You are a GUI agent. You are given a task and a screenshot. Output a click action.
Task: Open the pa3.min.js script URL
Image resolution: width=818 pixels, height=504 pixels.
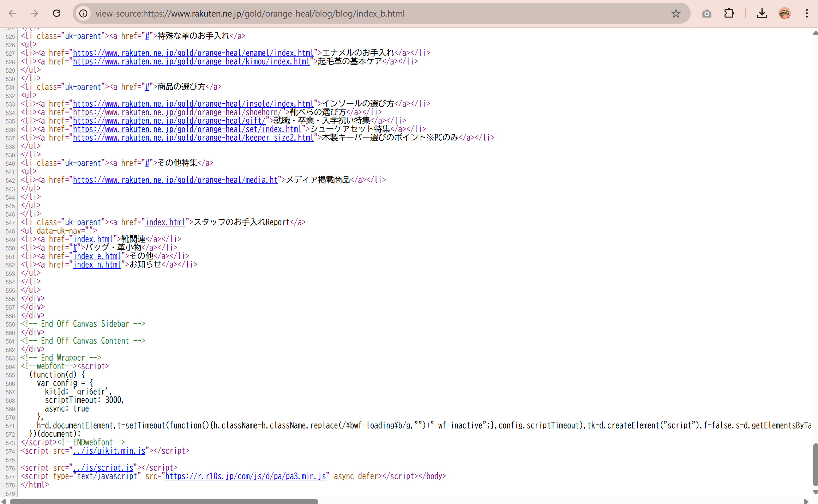point(245,476)
